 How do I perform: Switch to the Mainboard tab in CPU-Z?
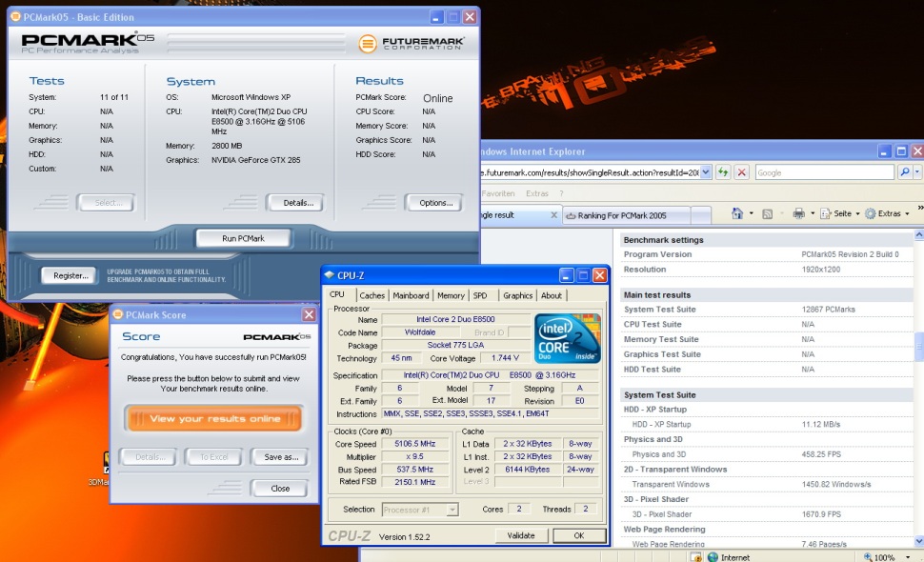411,295
